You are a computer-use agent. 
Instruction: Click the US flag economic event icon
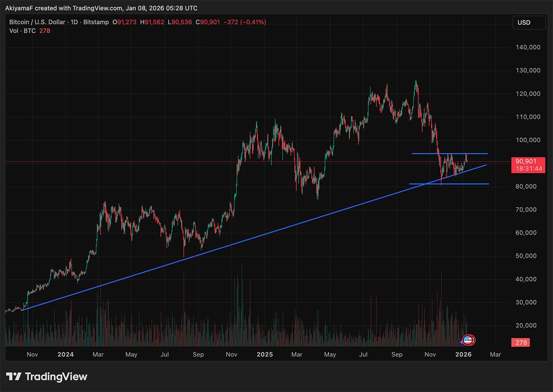pyautogui.click(x=468, y=340)
